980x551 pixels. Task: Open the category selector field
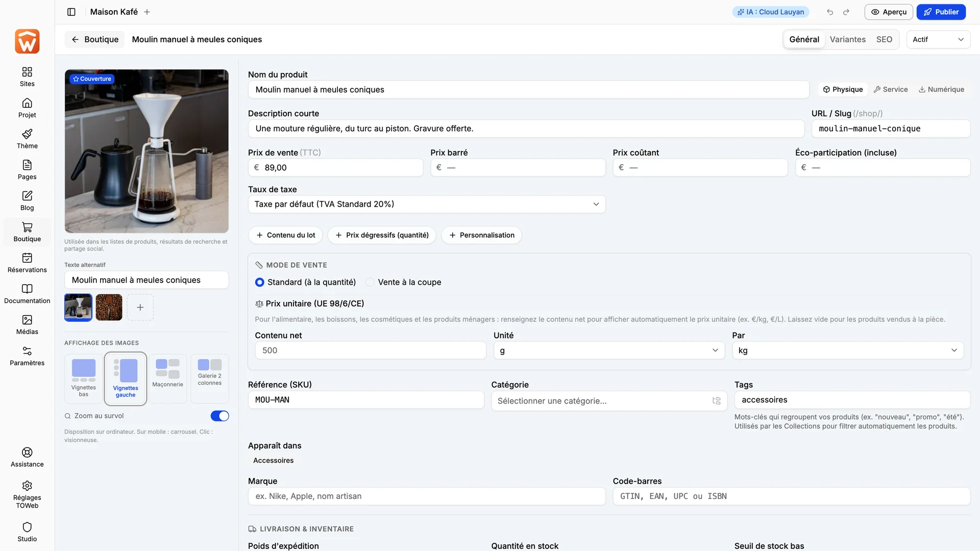click(x=609, y=401)
